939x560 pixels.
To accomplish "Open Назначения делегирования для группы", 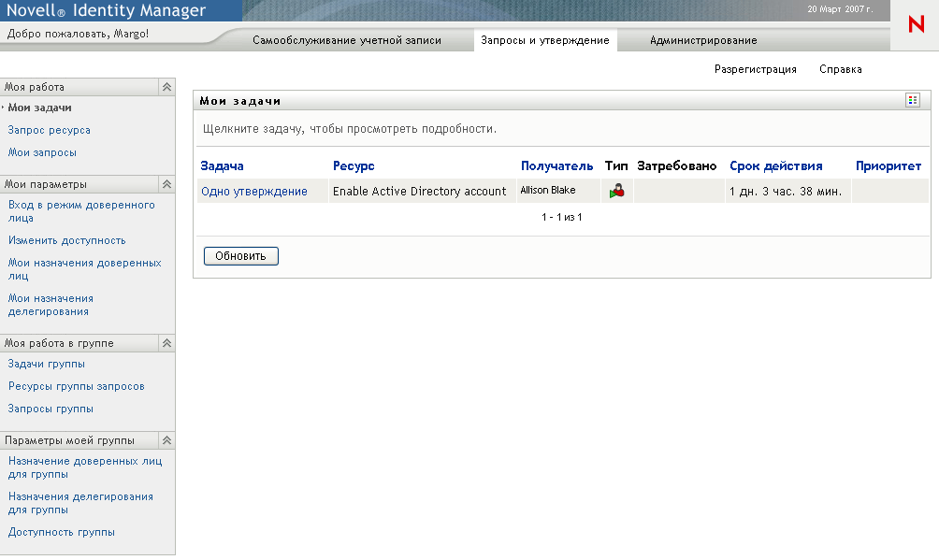I will click(80, 503).
